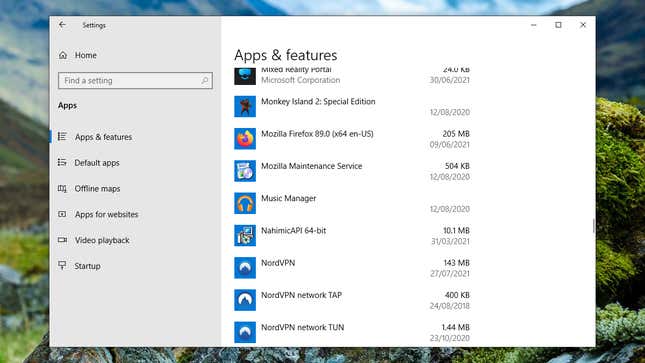The width and height of the screenshot is (645, 363).
Task: Select Apps for websites
Action: coord(107,214)
